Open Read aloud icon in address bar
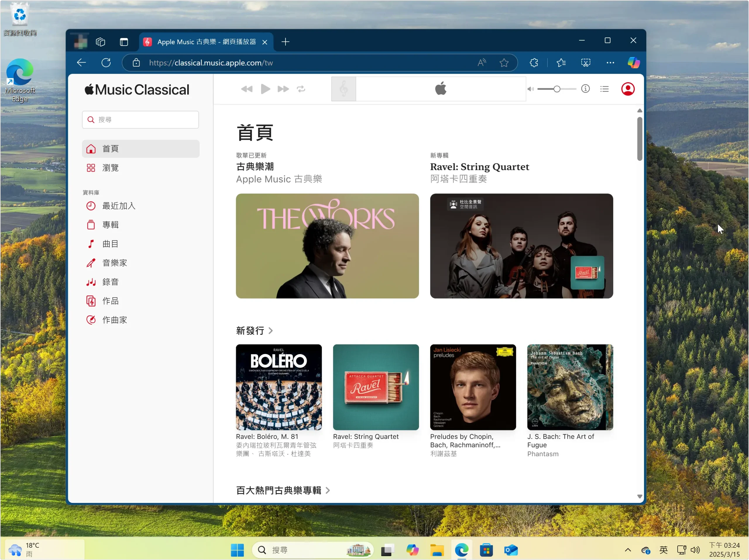 482,63
